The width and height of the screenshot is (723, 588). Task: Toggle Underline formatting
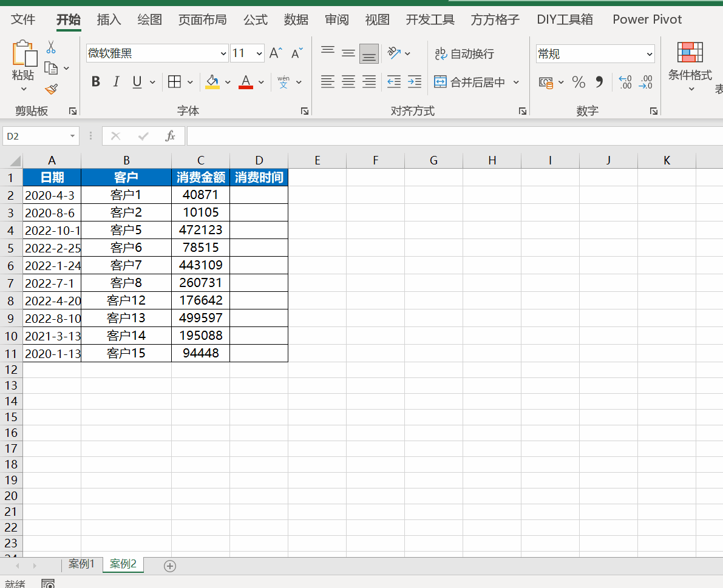(137, 82)
